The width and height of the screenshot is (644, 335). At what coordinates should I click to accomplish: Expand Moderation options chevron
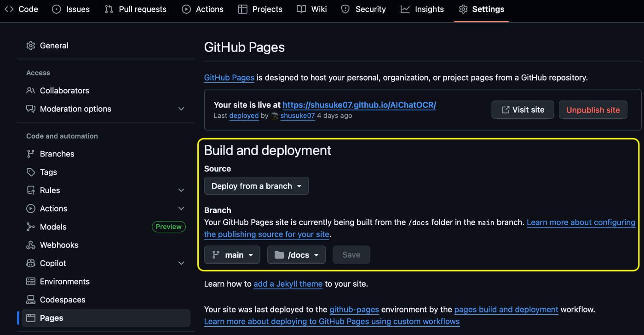tap(181, 109)
